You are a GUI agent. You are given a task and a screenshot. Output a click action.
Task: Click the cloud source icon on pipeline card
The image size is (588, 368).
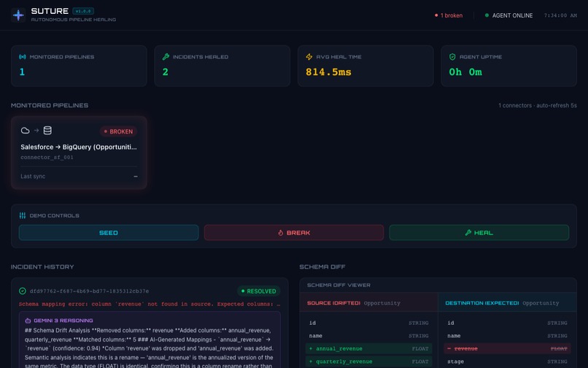pos(25,131)
